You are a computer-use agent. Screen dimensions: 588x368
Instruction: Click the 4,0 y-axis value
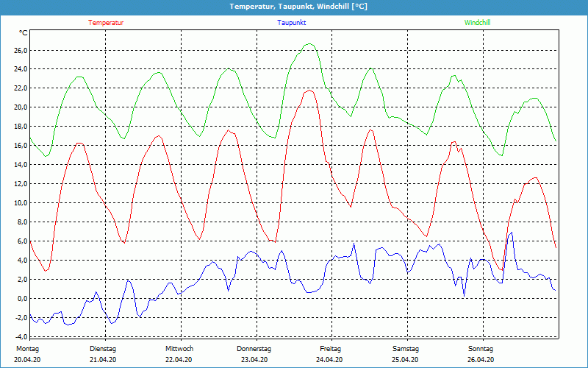pos(23,261)
